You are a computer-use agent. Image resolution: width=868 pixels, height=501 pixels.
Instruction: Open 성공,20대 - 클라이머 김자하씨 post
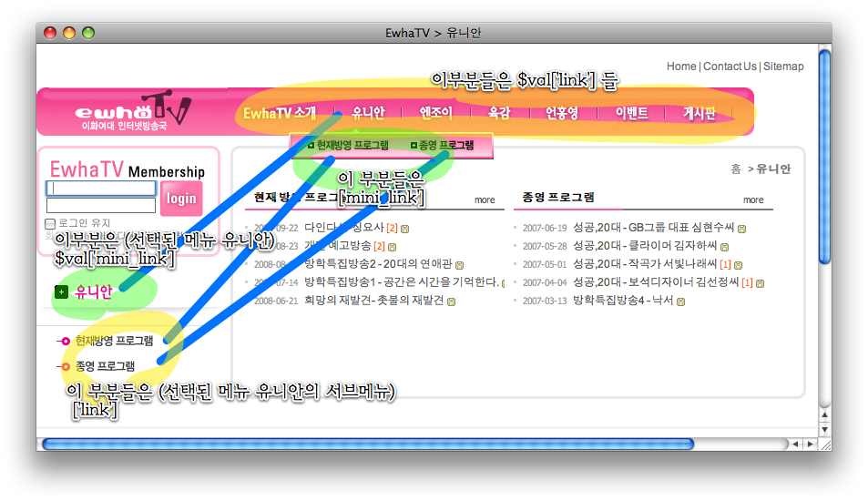[x=645, y=246]
